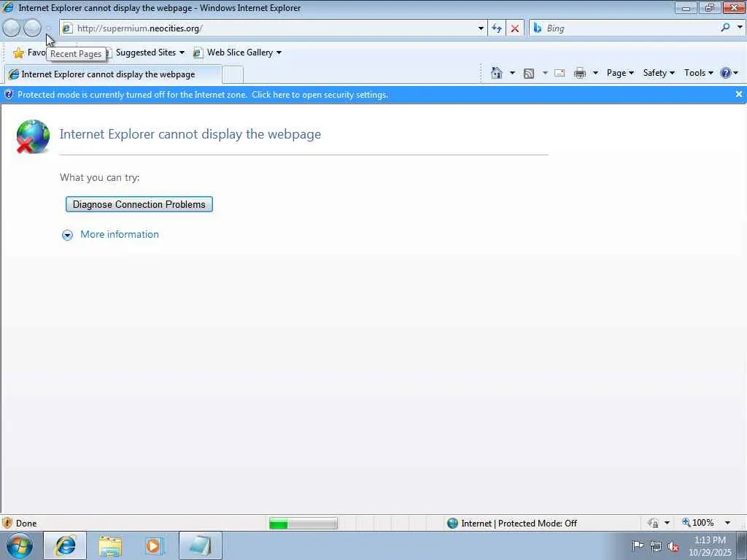Click the Help question mark icon
The height and width of the screenshot is (560, 747).
click(x=726, y=73)
